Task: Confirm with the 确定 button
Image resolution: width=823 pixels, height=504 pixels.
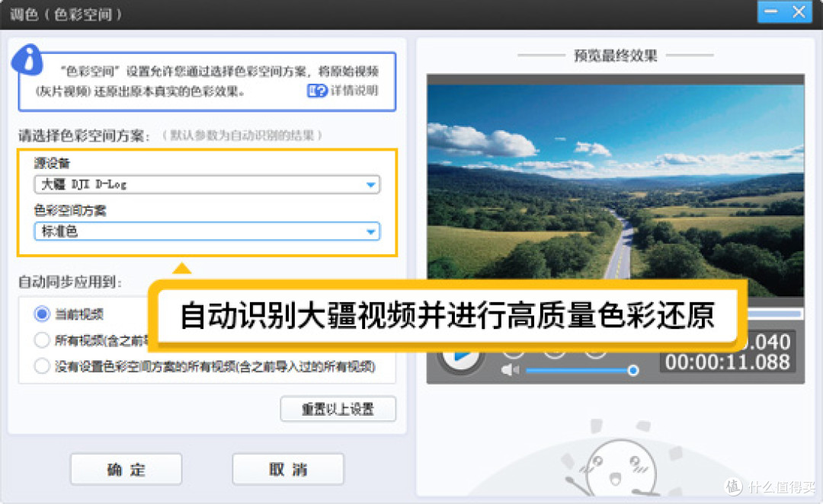Action: [x=126, y=469]
